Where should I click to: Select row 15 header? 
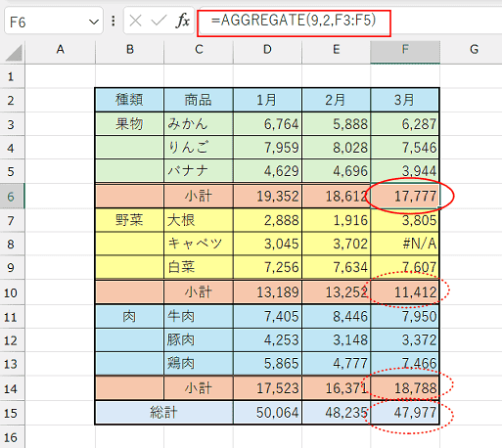point(12,413)
